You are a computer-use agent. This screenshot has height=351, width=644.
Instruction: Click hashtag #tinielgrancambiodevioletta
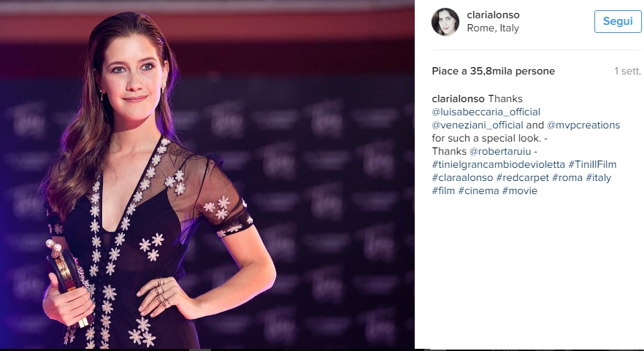click(498, 165)
